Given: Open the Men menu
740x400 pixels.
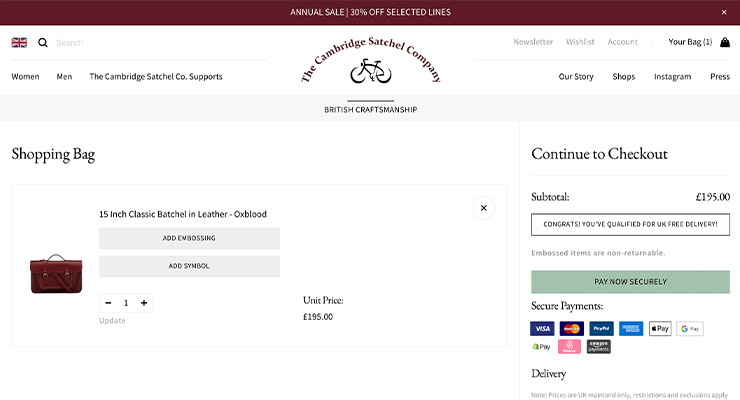Looking at the screenshot, I should tap(64, 76).
